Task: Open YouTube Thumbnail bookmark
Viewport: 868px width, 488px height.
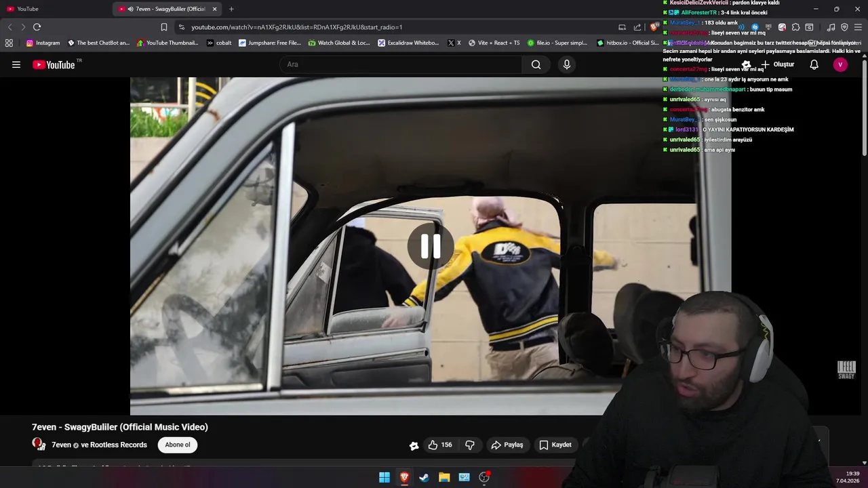Action: point(168,43)
